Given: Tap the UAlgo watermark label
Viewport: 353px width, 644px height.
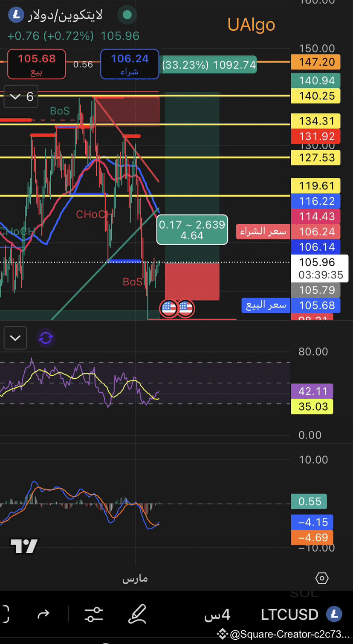Looking at the screenshot, I should [x=251, y=25].
